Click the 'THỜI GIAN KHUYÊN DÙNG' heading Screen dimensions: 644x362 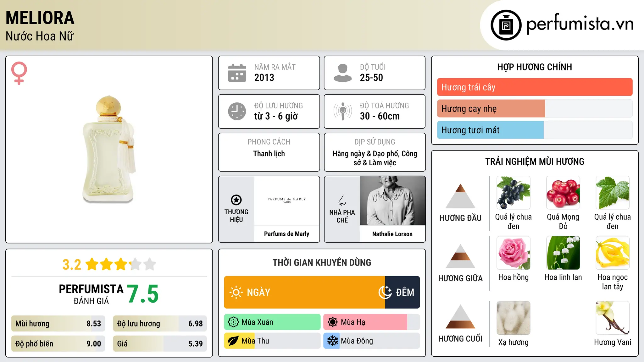[322, 262]
